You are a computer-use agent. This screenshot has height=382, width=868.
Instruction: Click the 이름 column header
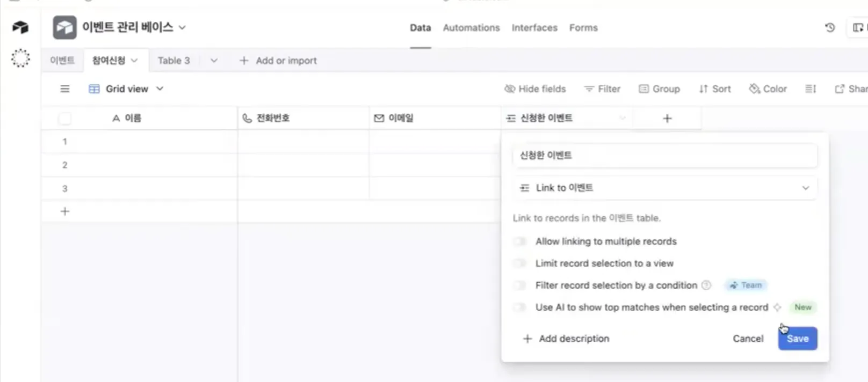pyautogui.click(x=140, y=119)
